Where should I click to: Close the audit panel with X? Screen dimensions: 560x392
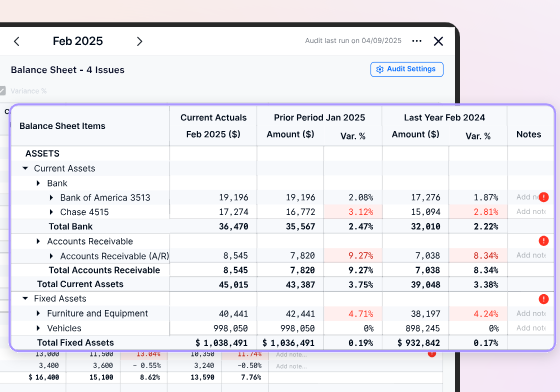tap(438, 41)
